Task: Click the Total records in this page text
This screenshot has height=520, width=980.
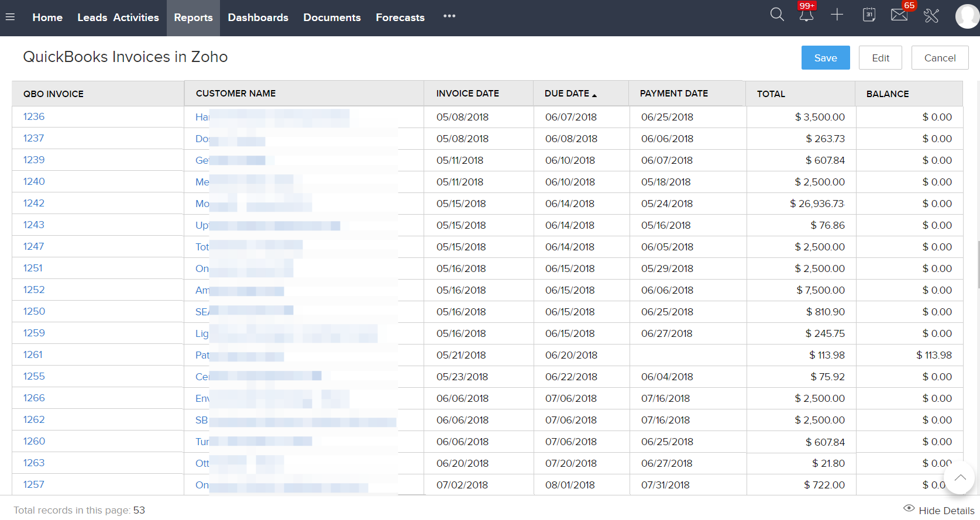Action: click(x=79, y=510)
